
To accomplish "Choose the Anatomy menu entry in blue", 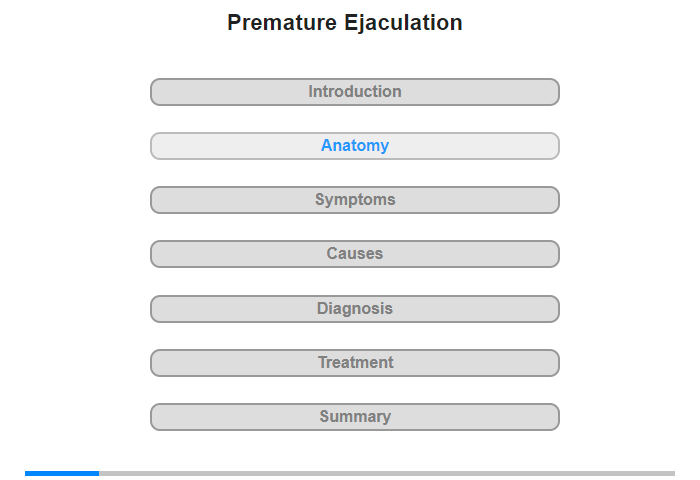I will 354,146.
